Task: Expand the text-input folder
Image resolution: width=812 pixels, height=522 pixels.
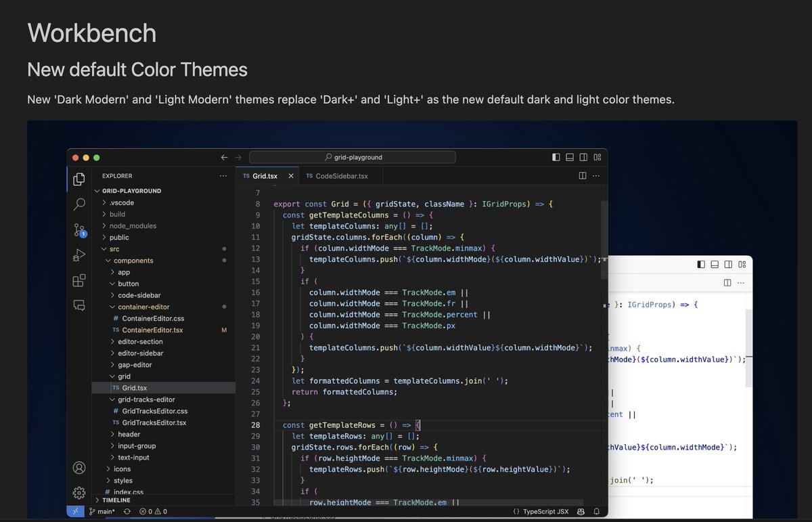Action: pos(163,457)
